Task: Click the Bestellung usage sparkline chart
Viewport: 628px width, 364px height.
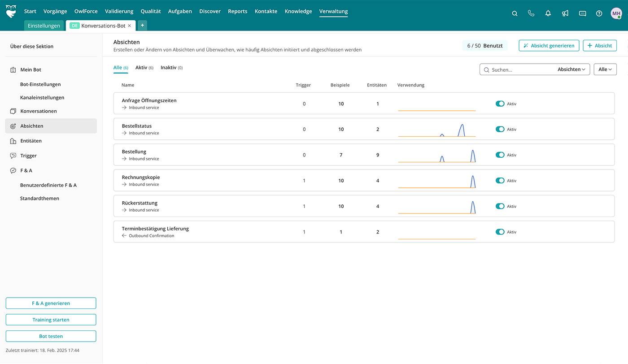Action: coord(437,156)
